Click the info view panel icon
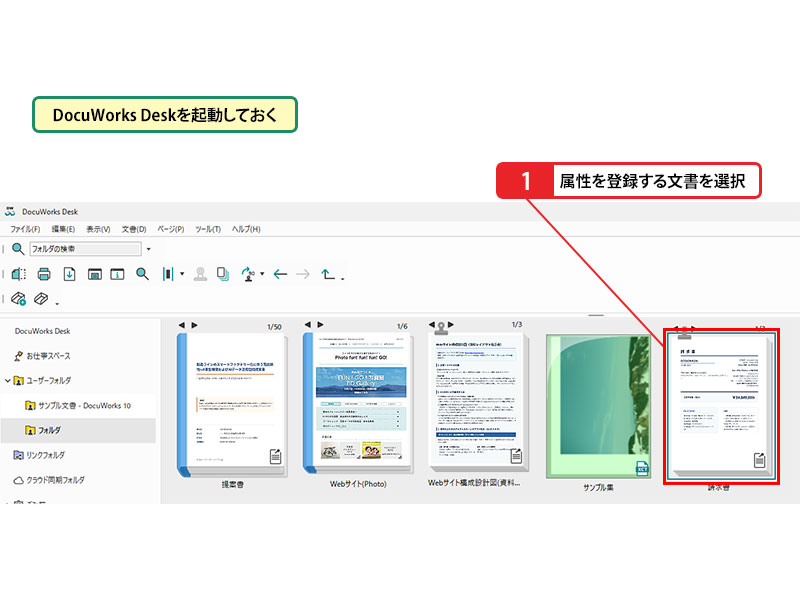Image resolution: width=800 pixels, height=600 pixels. (x=117, y=274)
